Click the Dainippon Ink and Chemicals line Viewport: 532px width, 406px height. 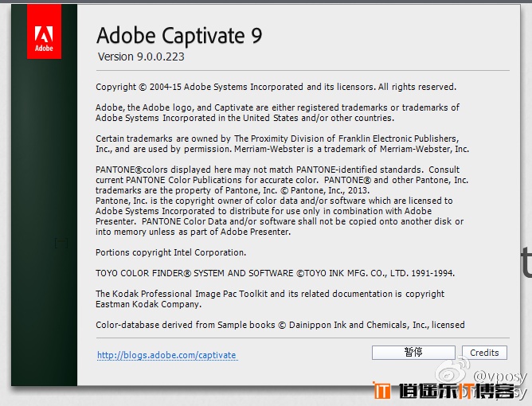[280, 325]
